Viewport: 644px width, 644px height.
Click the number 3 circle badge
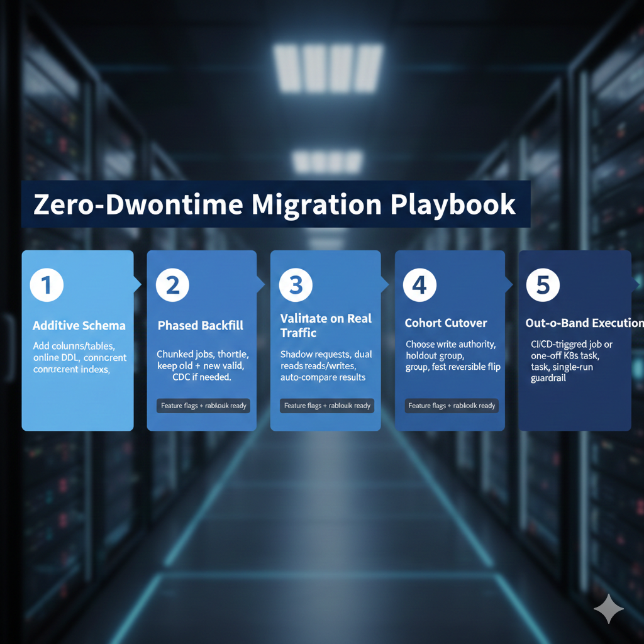[296, 285]
